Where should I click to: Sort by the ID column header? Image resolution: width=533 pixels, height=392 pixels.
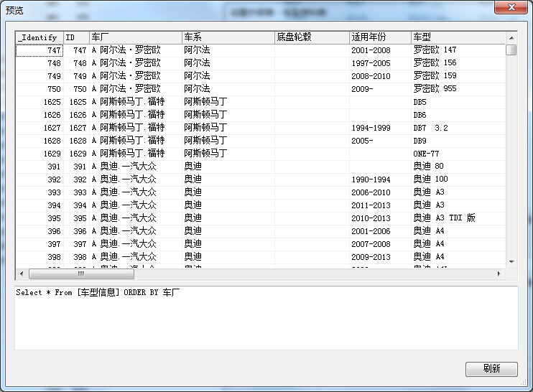tap(76, 37)
